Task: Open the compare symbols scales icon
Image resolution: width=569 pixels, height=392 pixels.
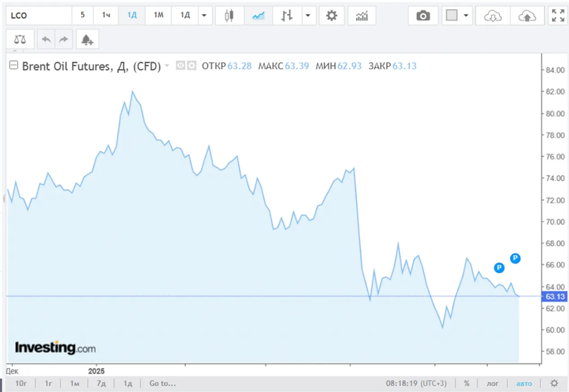Action: [x=20, y=40]
